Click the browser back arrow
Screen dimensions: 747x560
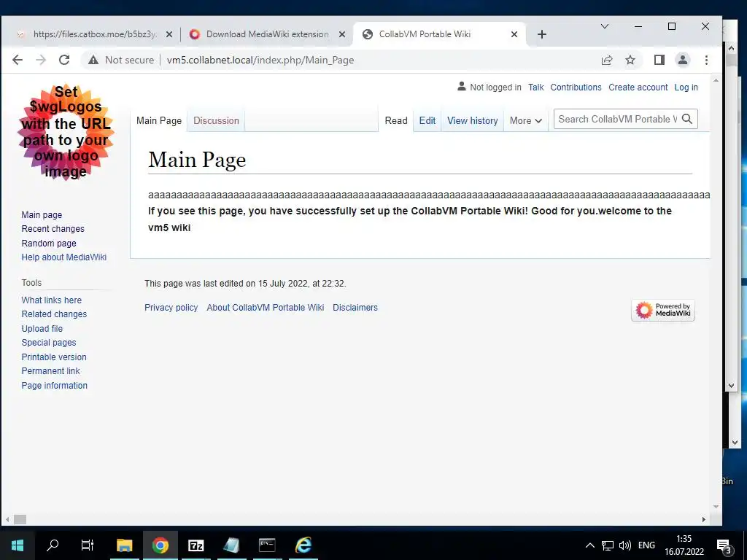[18, 60]
